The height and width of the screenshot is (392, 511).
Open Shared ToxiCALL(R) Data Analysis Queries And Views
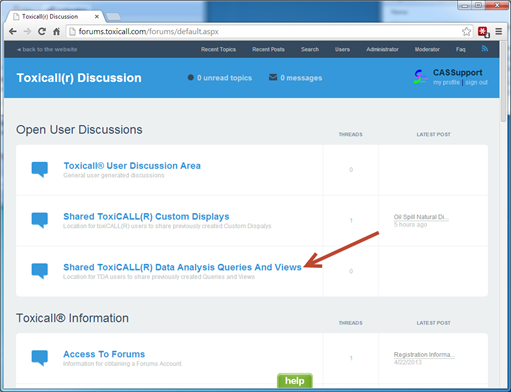coord(182,267)
